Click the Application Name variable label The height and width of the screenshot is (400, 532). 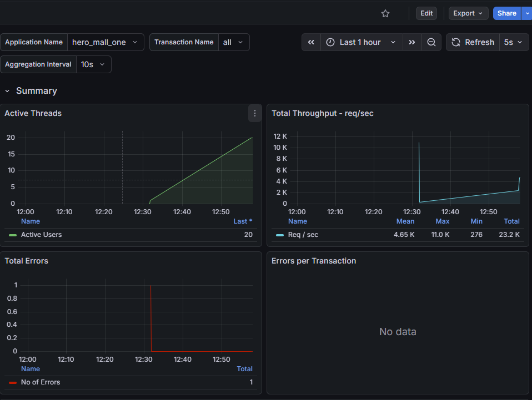pos(34,42)
